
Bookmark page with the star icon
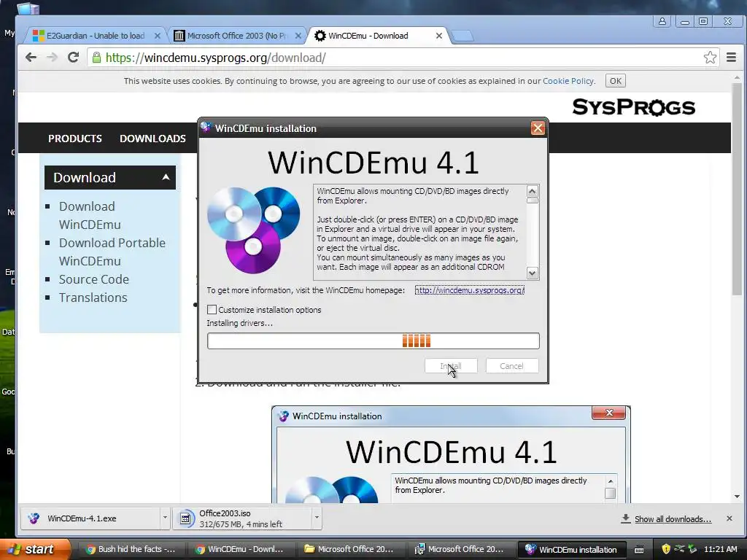point(710,58)
